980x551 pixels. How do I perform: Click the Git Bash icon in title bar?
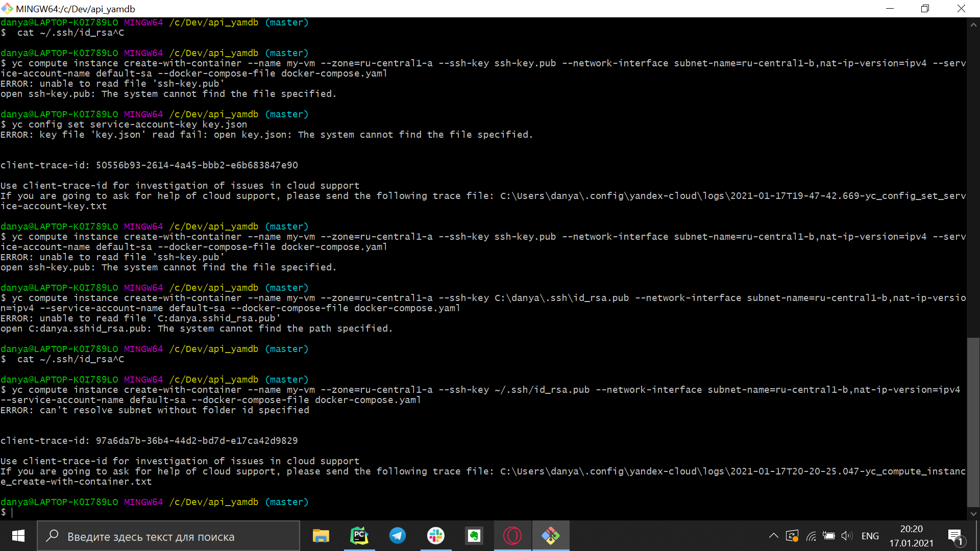coord(7,9)
